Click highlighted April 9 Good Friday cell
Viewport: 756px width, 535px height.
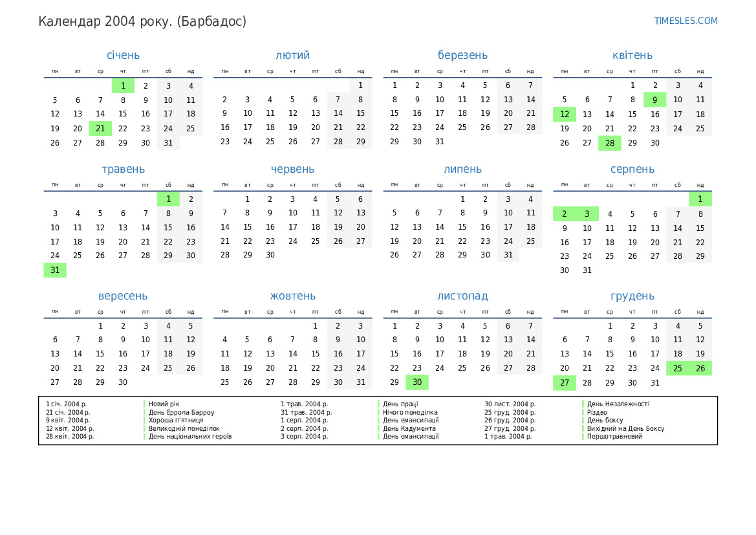[x=654, y=100]
